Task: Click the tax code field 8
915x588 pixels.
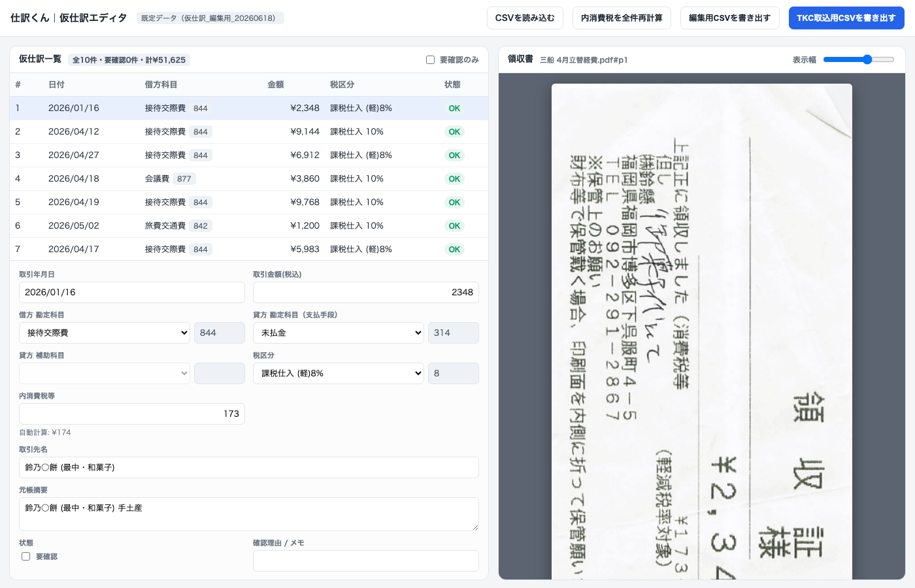Action: 454,373
